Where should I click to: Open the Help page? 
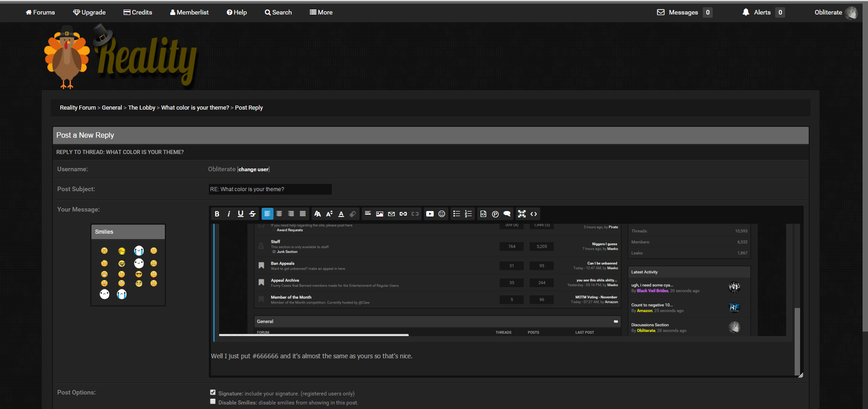point(237,12)
